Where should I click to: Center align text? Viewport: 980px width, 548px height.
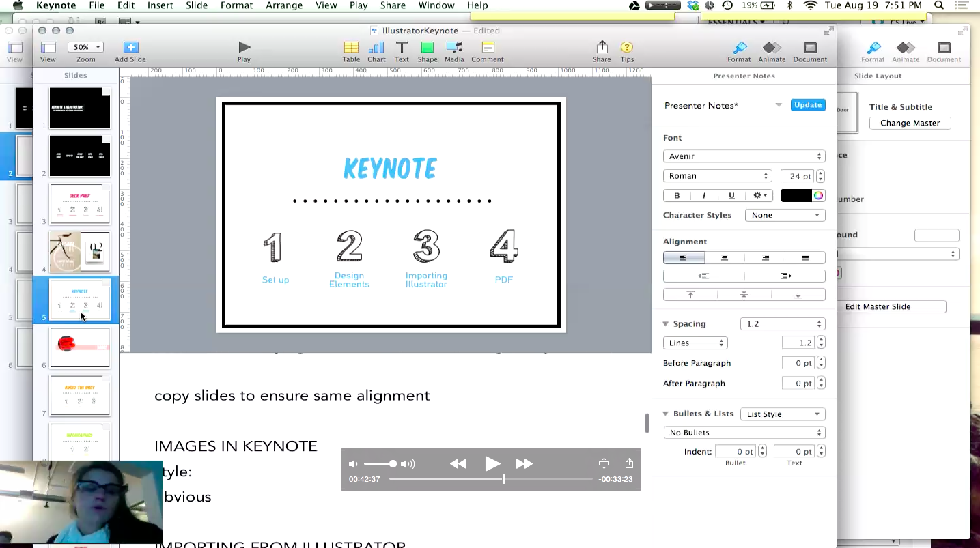pyautogui.click(x=724, y=257)
